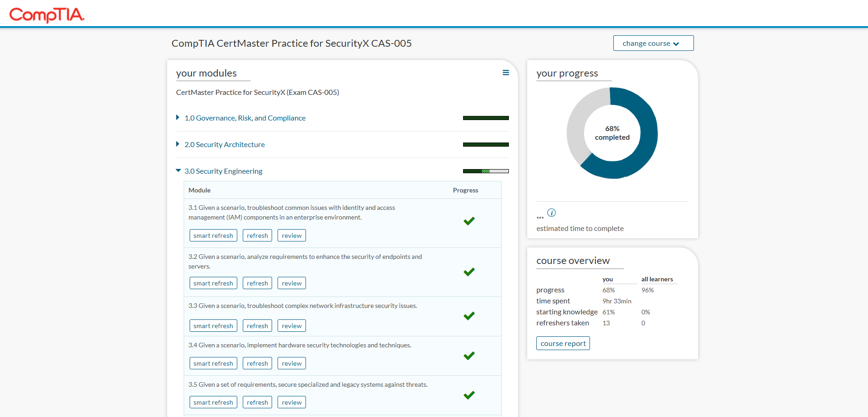Click the '9hr 33min' time spent value
868x417 pixels.
(617, 301)
